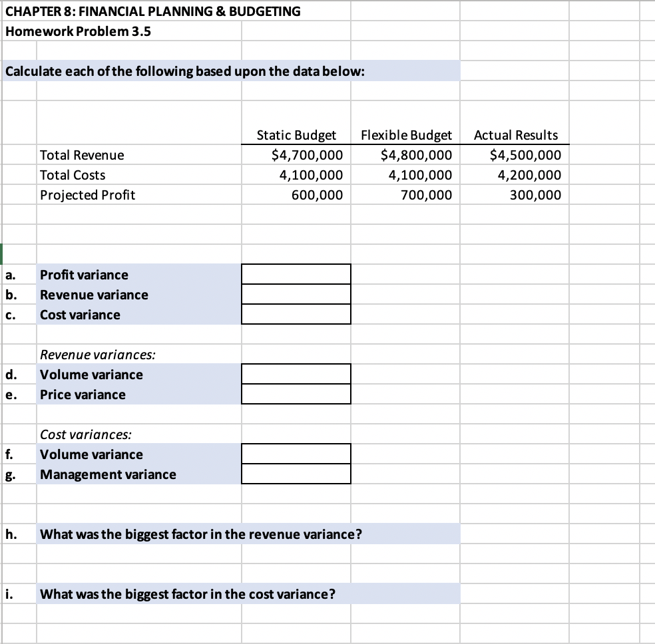This screenshot has height=644, width=655.
Task: Click the Cost variance answer box
Action: point(296,314)
